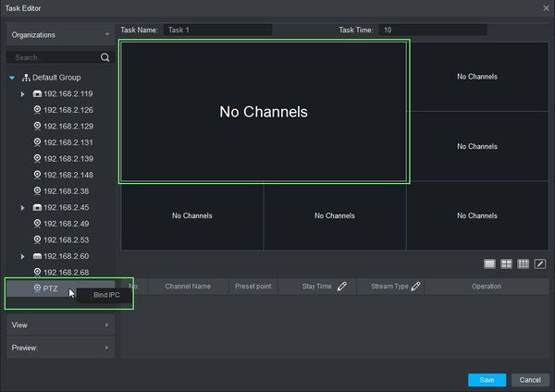Expand the 192.168.2.60 device node
The image size is (555, 392).
point(22,256)
